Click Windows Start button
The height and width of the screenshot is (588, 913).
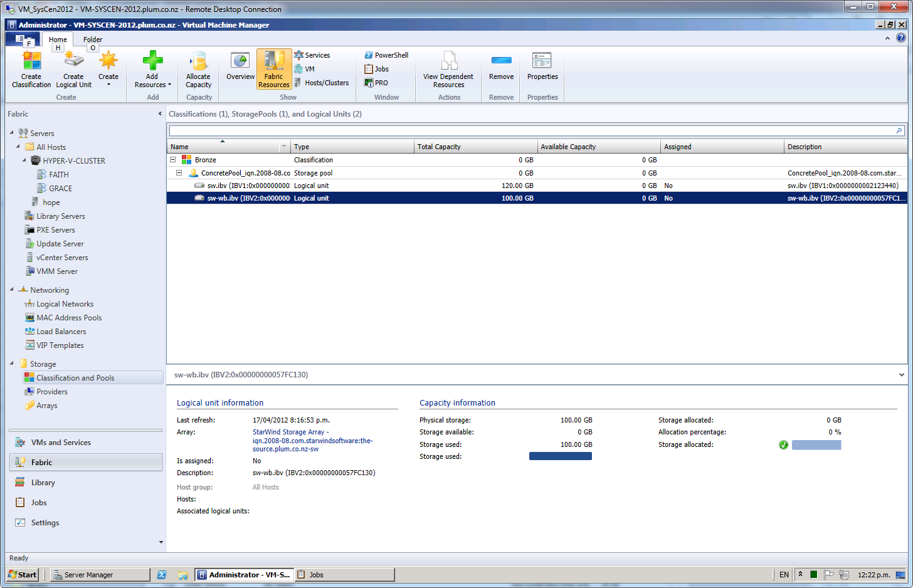pyautogui.click(x=23, y=574)
